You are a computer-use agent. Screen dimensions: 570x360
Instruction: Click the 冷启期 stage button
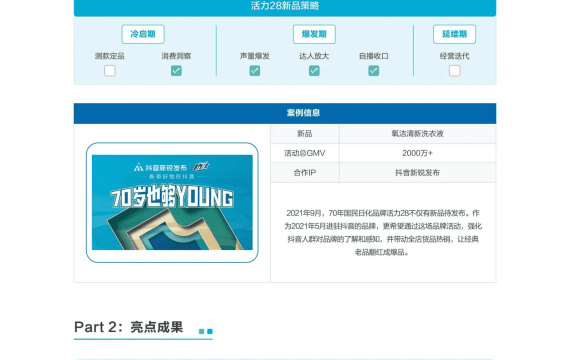[143, 34]
